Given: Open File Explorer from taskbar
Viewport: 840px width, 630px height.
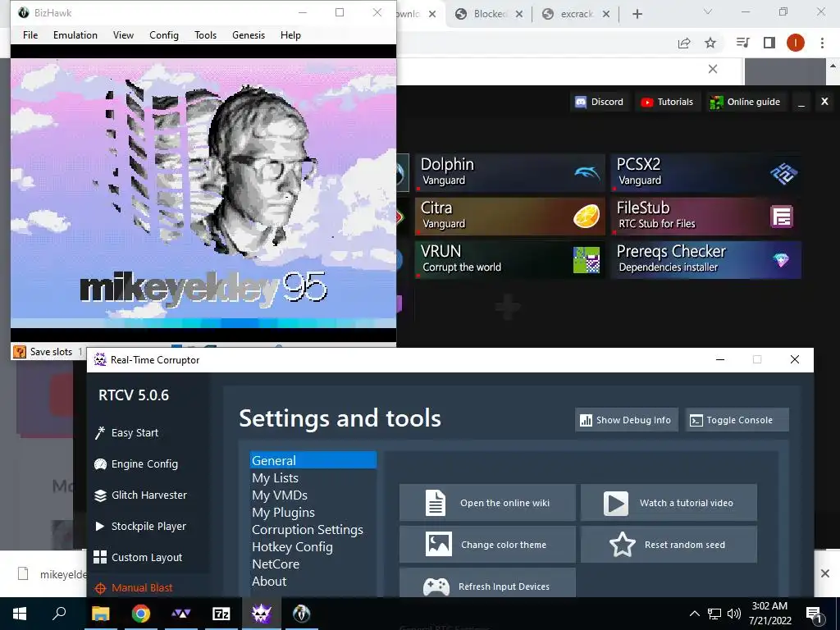Looking at the screenshot, I should pos(101,614).
